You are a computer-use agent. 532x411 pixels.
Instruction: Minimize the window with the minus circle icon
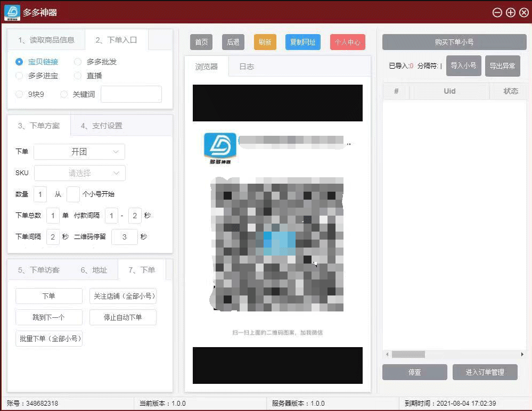[497, 13]
